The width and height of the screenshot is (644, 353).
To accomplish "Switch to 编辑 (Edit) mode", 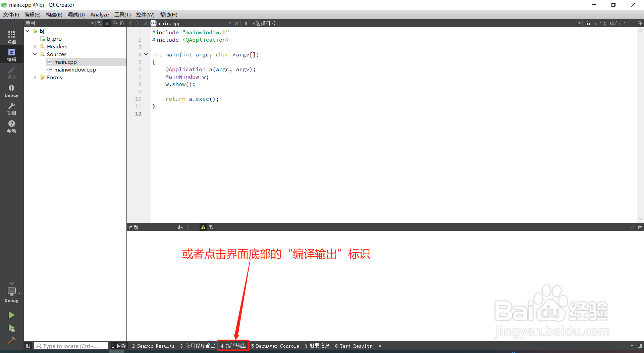I will tap(12, 55).
